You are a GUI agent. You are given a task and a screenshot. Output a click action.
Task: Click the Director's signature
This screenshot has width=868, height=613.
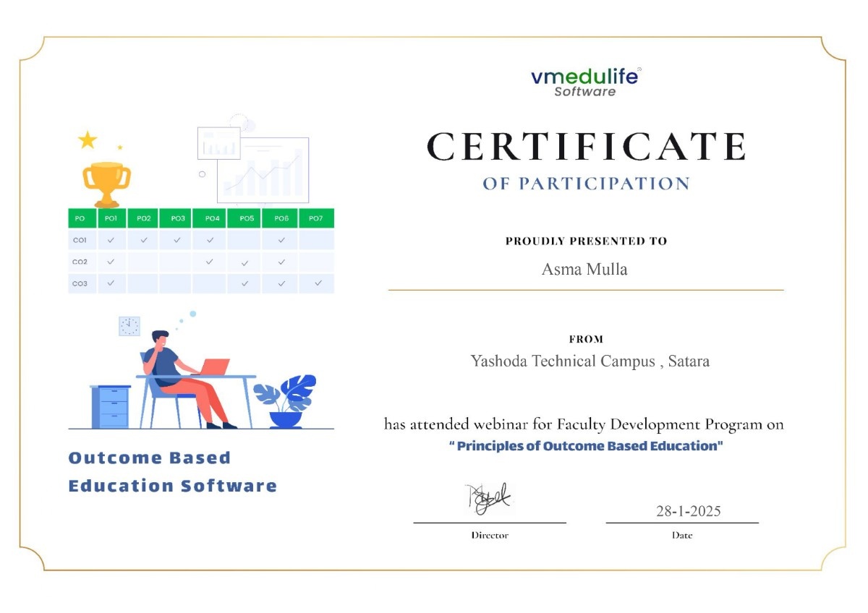click(x=488, y=500)
